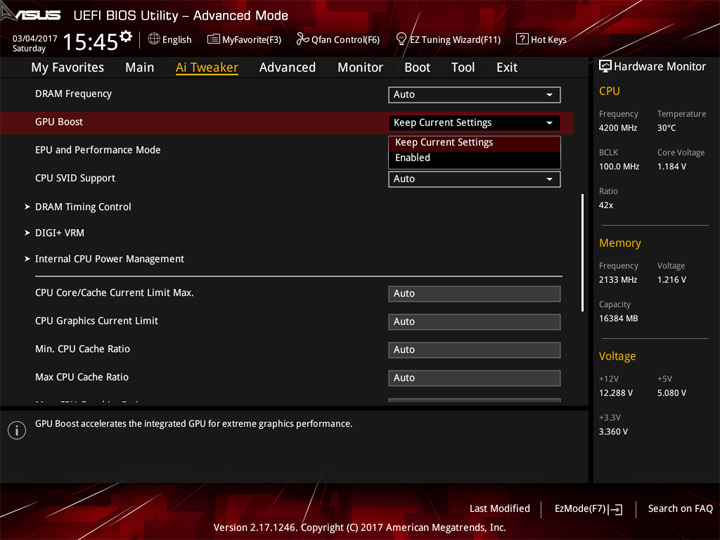Screen dimensions: 720x540
Task: Click the 15:45 clock display
Action: [x=90, y=42]
